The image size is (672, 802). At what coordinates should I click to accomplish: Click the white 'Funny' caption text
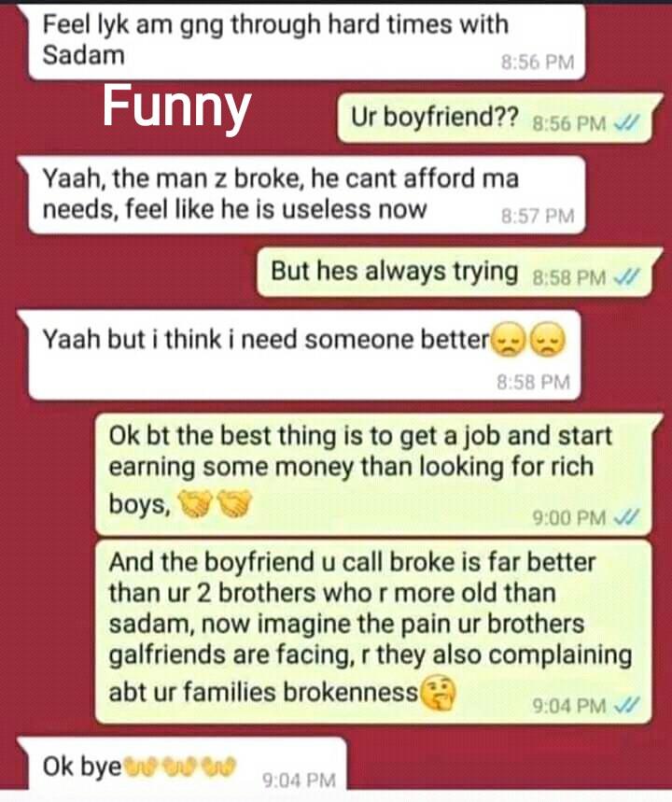176,106
